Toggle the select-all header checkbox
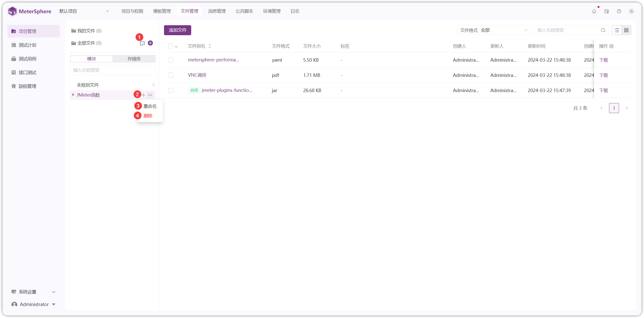Screen dimensions: 644x318 [171, 46]
